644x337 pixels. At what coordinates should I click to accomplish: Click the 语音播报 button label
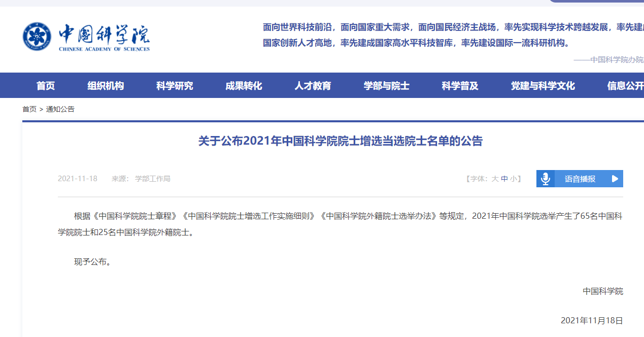pos(580,179)
